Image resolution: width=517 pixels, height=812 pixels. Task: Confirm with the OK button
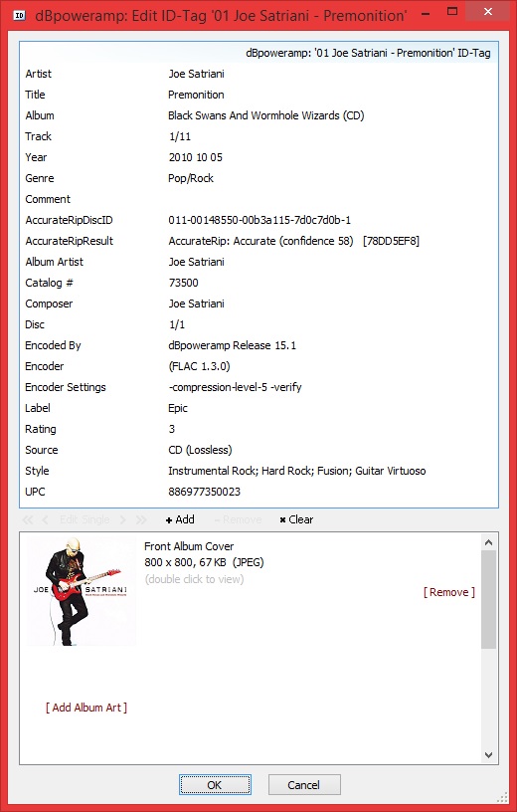215,785
